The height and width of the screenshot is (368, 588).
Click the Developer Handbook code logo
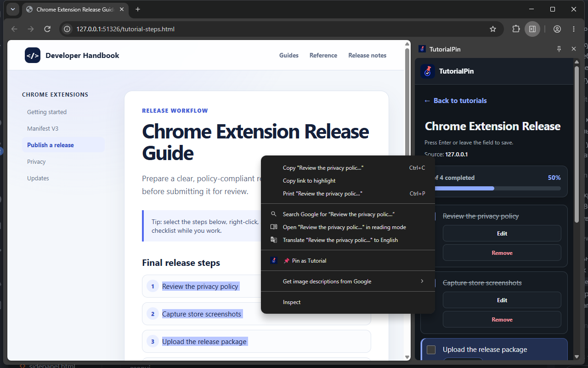click(33, 55)
